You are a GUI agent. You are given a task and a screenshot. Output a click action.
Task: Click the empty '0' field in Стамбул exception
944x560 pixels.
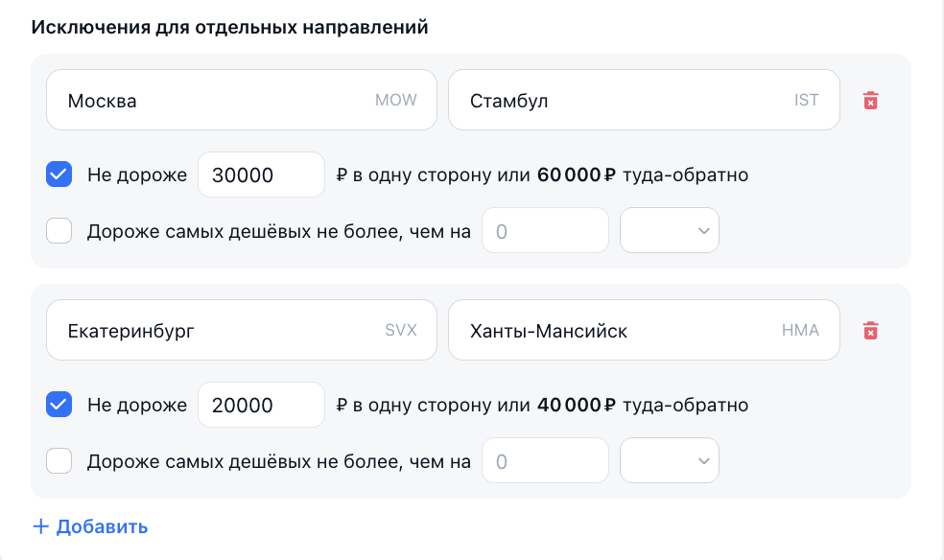545,231
